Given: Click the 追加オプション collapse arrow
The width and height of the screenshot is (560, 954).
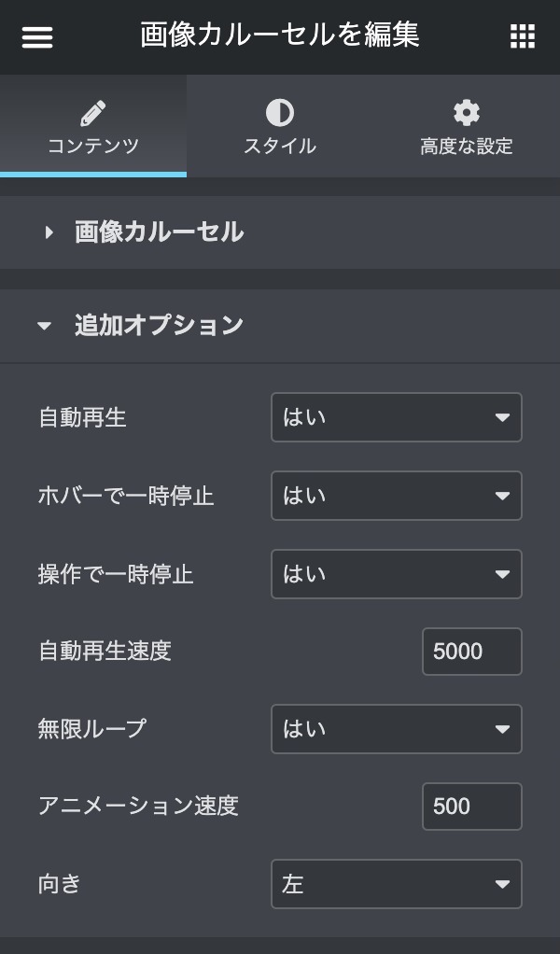Looking at the screenshot, I should point(45,327).
